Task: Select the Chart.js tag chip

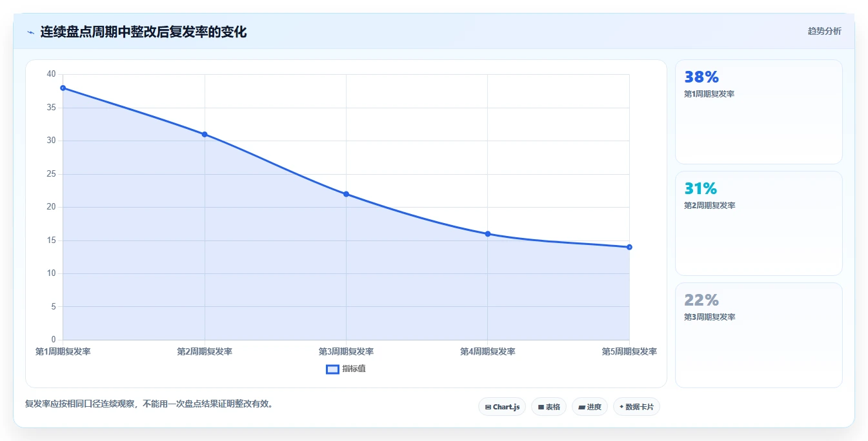Action: point(502,407)
